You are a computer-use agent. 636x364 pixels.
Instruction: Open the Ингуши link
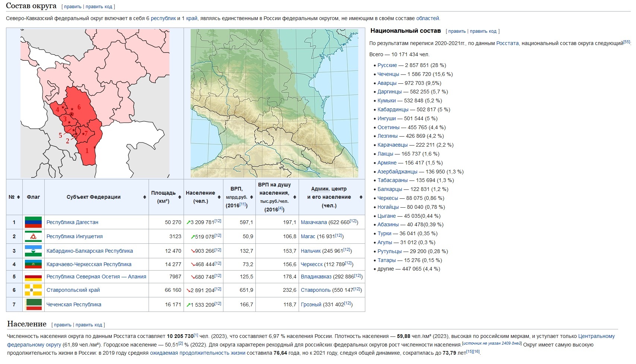pos(387,118)
